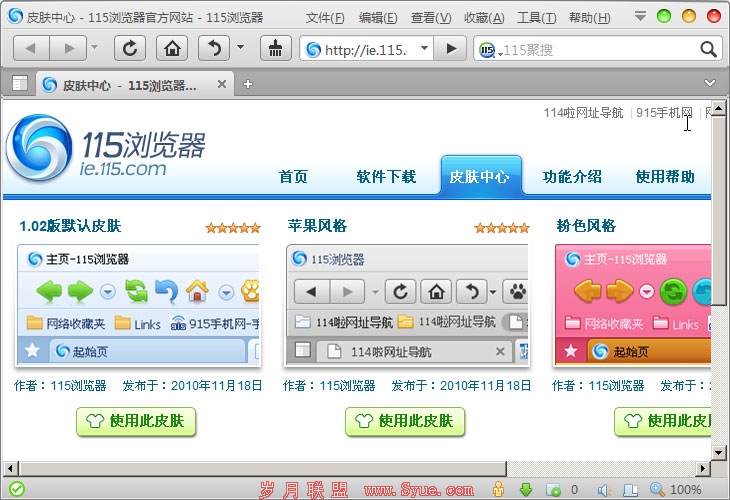
Task: Open the window options triangle in the title bar
Action: click(x=641, y=16)
